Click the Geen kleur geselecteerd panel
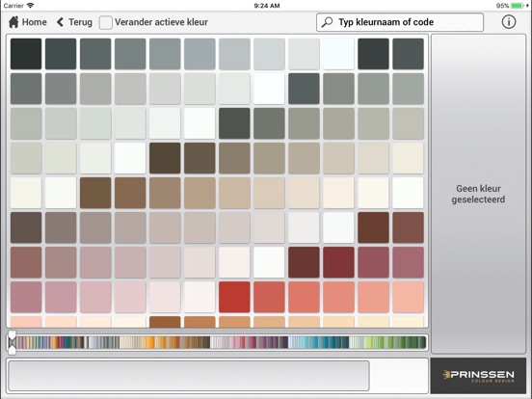 pyautogui.click(x=478, y=194)
